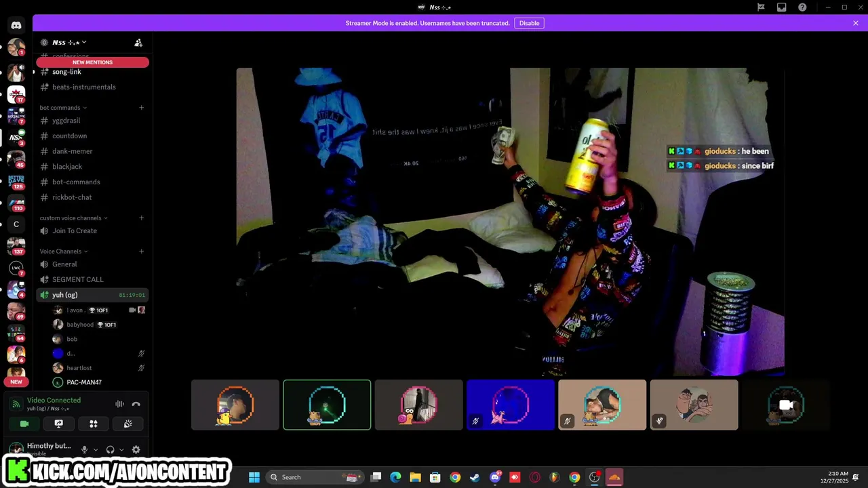Open the Help question mark icon

(803, 7)
